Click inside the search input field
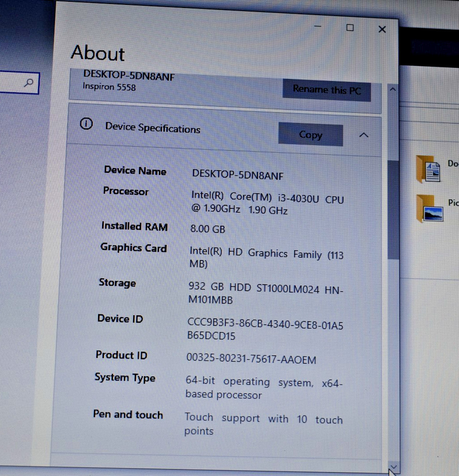 point(19,82)
